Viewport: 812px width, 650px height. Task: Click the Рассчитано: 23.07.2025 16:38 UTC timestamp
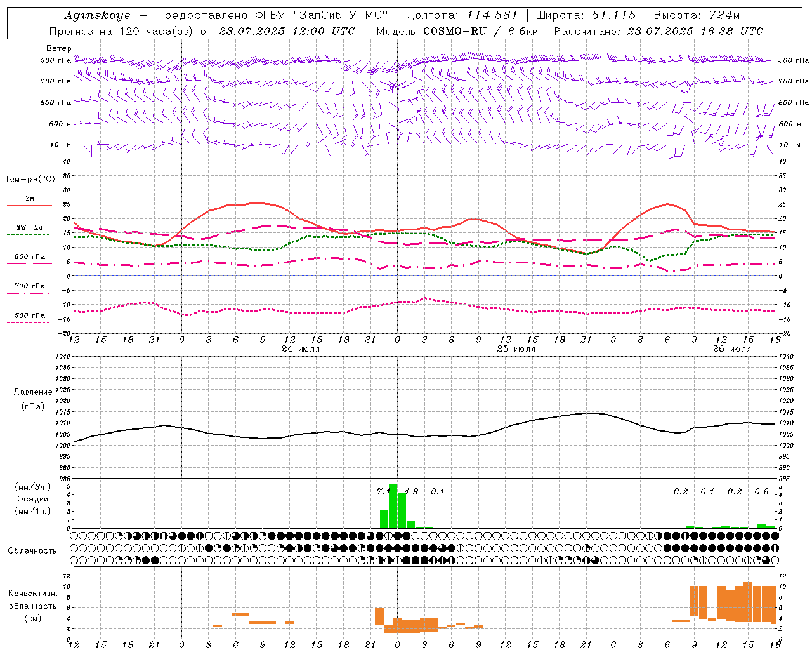click(658, 31)
